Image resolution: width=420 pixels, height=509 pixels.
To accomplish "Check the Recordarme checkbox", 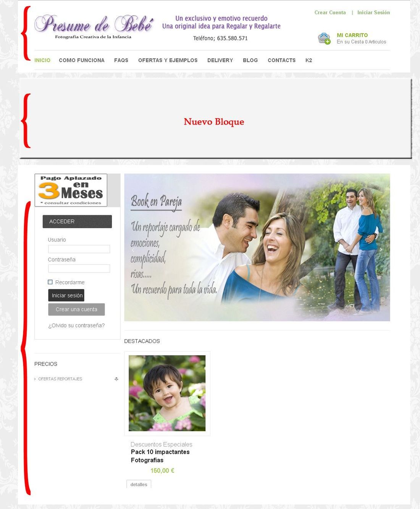I will click(x=50, y=282).
